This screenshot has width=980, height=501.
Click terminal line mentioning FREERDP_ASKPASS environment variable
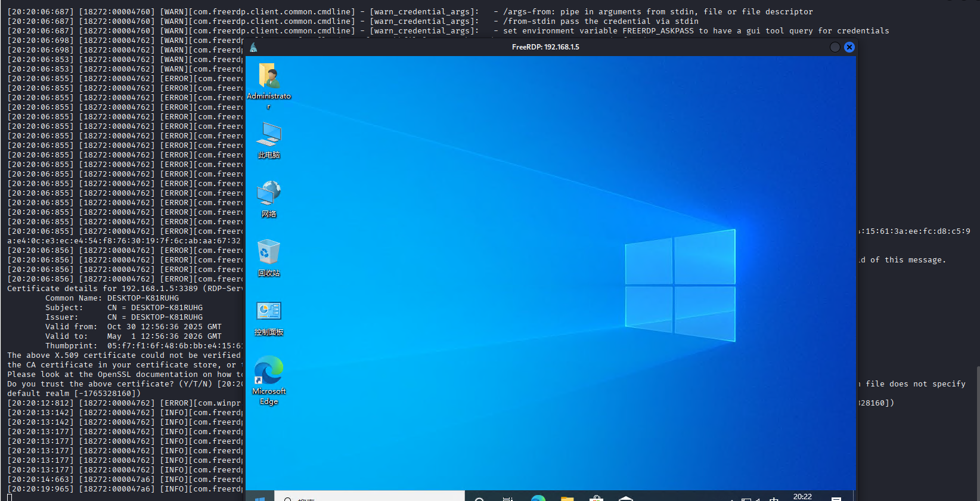click(x=448, y=30)
